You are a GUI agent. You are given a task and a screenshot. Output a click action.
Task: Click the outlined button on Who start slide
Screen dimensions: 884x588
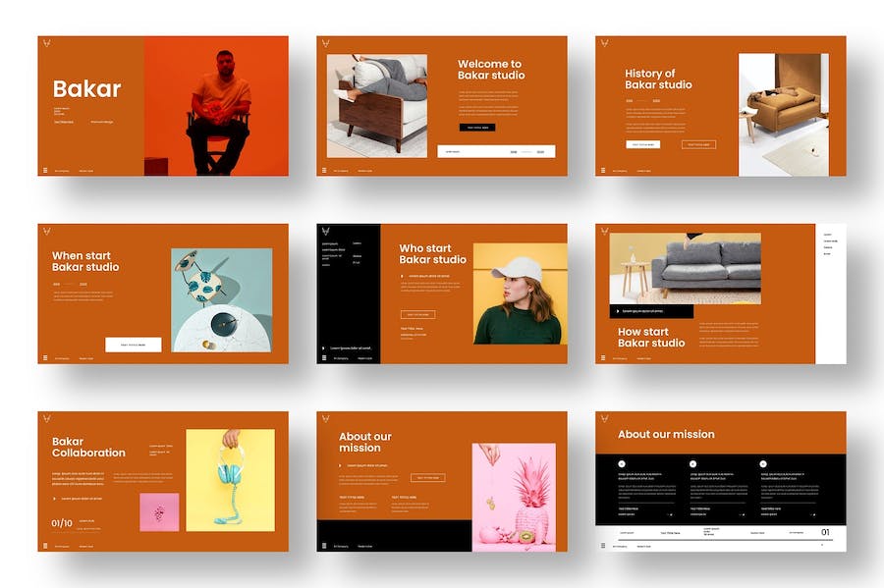pyautogui.click(x=417, y=314)
